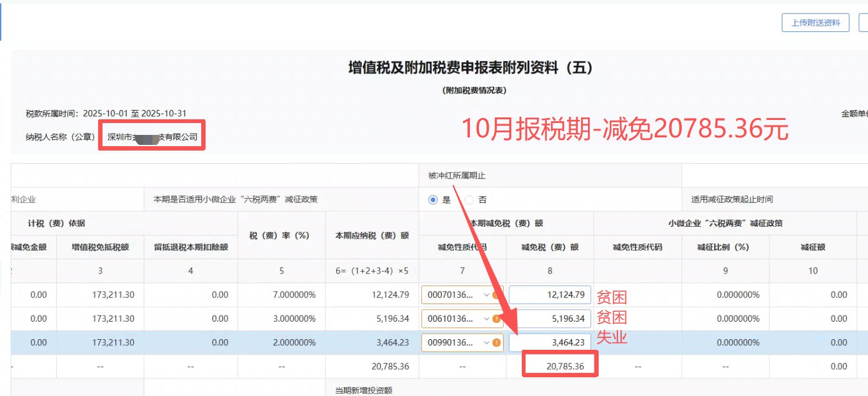The image size is (868, 396).
Task: Edit the 12,124.79 exemption amount field
Action: point(550,295)
